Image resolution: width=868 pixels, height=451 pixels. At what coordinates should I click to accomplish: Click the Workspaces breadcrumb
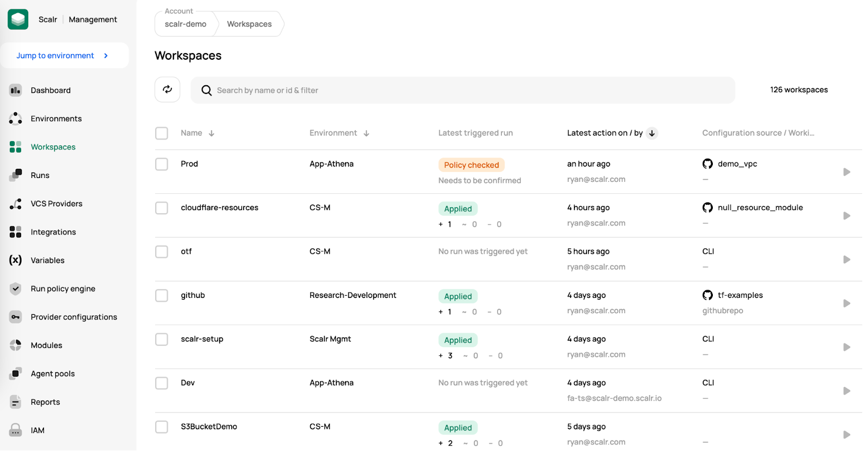[x=249, y=24]
